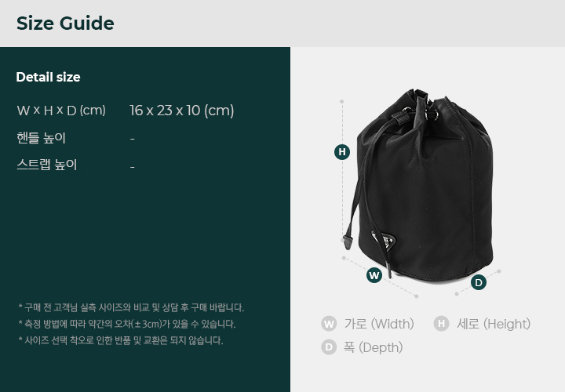Click the triangular logo plate on bag
Screen dimensions: 565x392
tap(384, 240)
